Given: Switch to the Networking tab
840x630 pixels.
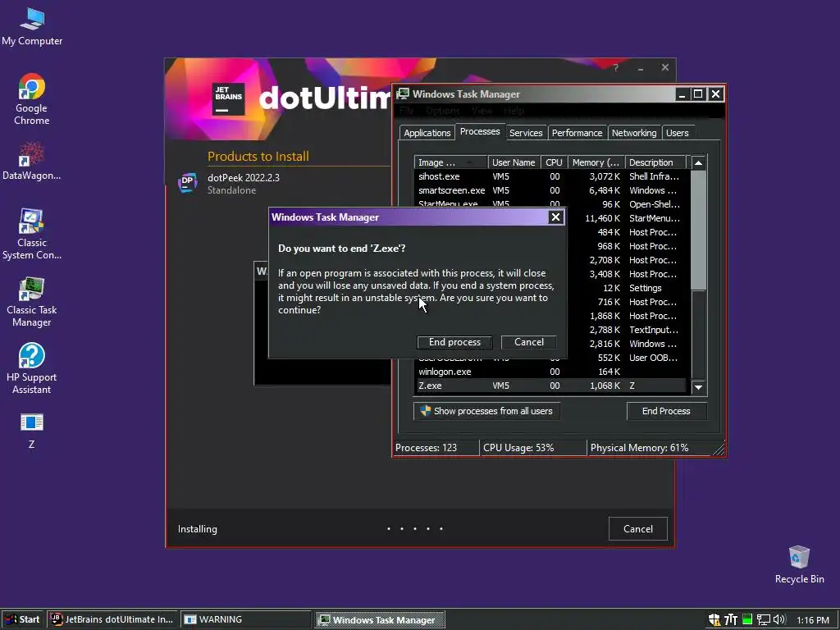Looking at the screenshot, I should pos(634,133).
